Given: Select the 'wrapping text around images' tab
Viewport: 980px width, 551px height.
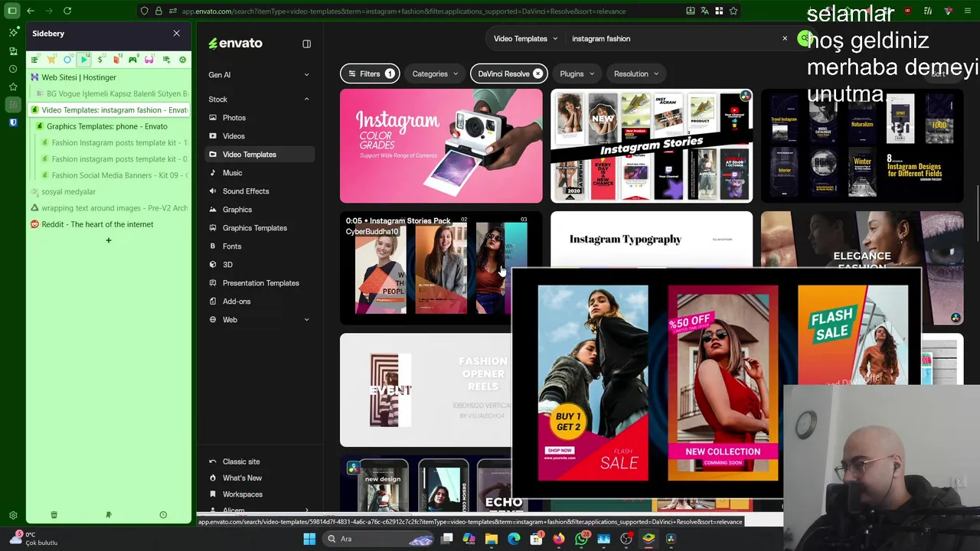Looking at the screenshot, I should 109,208.
